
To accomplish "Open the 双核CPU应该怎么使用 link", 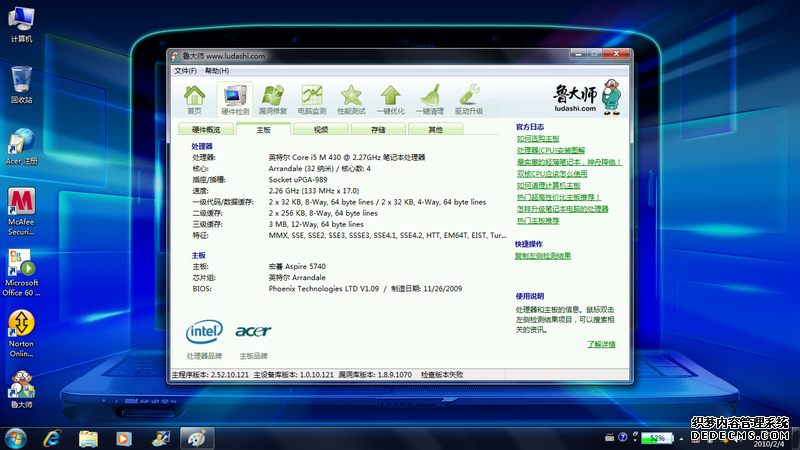I will pos(552,174).
